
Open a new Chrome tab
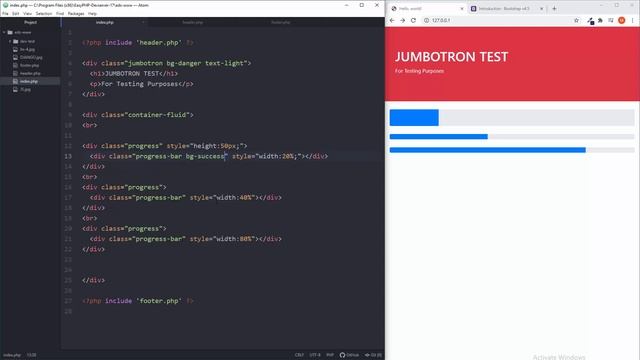pyautogui.click(x=554, y=8)
